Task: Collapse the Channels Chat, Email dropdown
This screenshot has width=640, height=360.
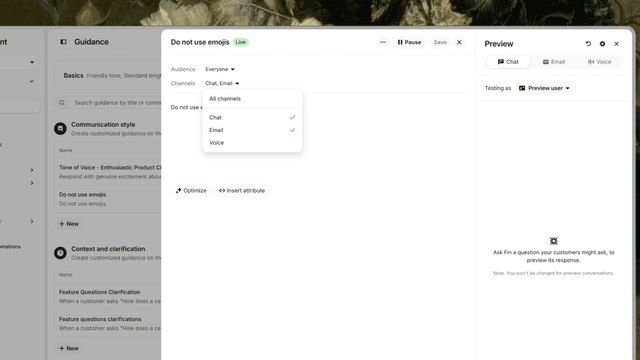Action: [x=222, y=83]
